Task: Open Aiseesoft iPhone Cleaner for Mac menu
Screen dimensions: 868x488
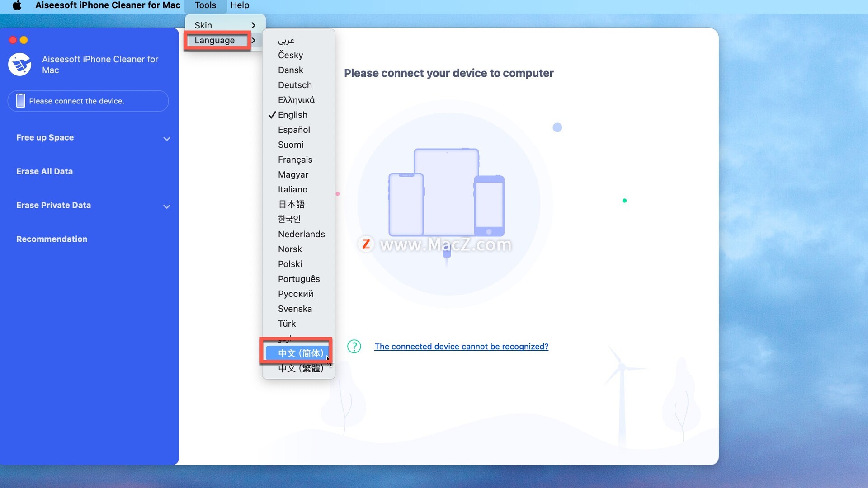Action: click(x=108, y=5)
